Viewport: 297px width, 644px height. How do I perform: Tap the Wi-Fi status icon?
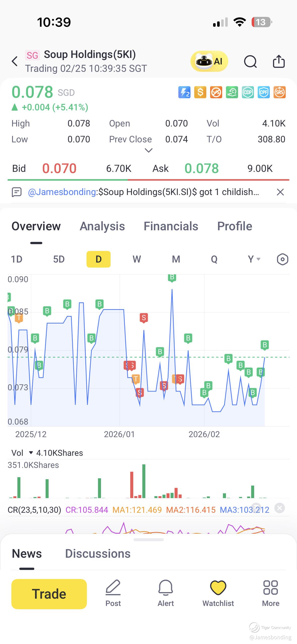point(240,22)
